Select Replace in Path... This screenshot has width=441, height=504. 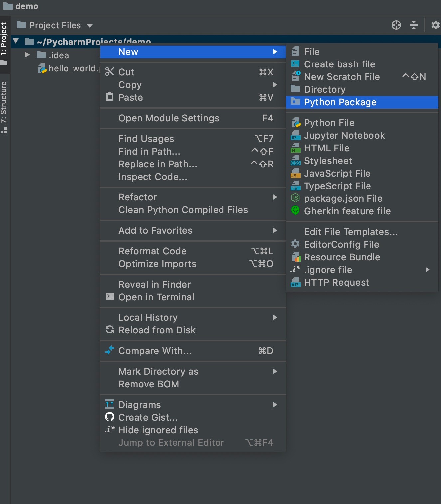[x=193, y=164]
